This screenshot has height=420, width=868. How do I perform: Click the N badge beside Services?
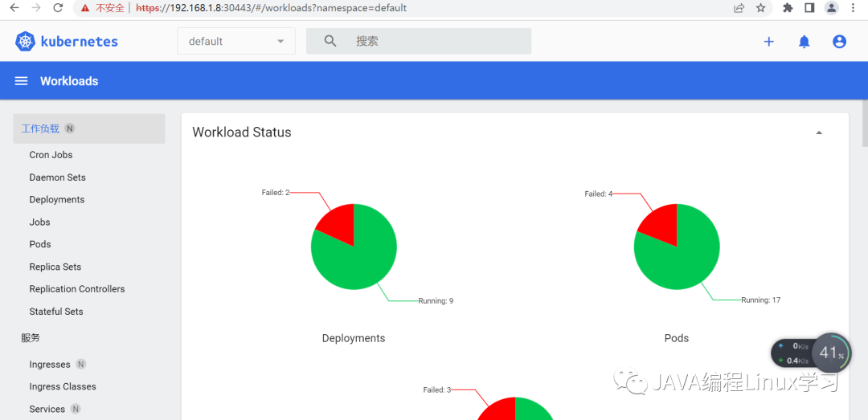click(x=76, y=409)
